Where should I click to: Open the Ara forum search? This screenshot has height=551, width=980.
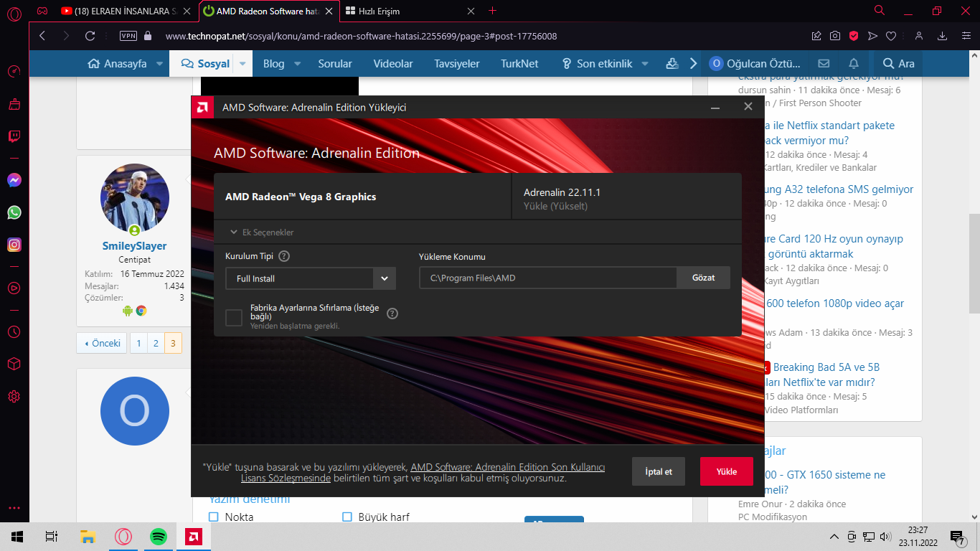pyautogui.click(x=898, y=63)
